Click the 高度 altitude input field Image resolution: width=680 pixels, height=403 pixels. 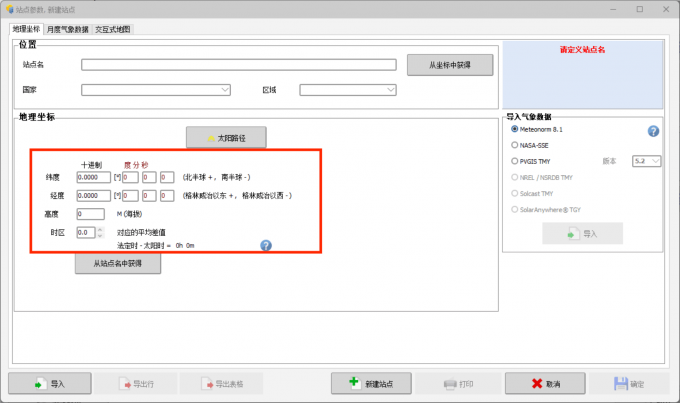point(90,214)
